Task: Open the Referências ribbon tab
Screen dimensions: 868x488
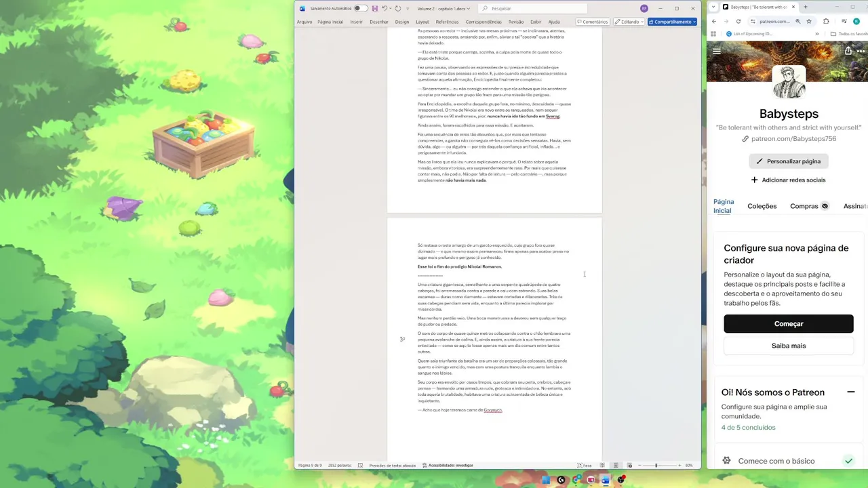Action: click(x=448, y=22)
